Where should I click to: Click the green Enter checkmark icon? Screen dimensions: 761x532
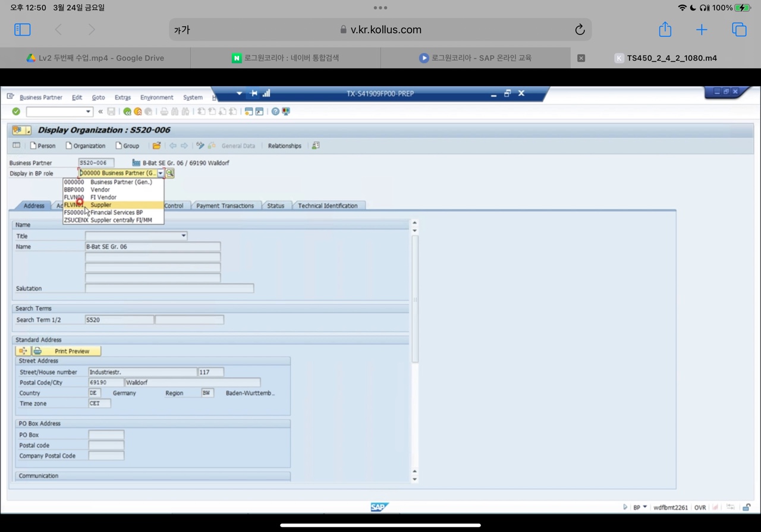coord(16,111)
